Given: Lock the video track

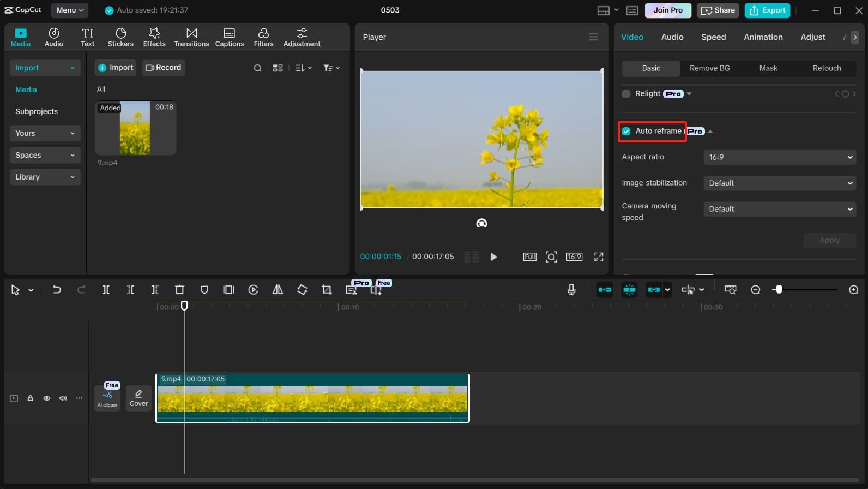Looking at the screenshot, I should (x=31, y=398).
